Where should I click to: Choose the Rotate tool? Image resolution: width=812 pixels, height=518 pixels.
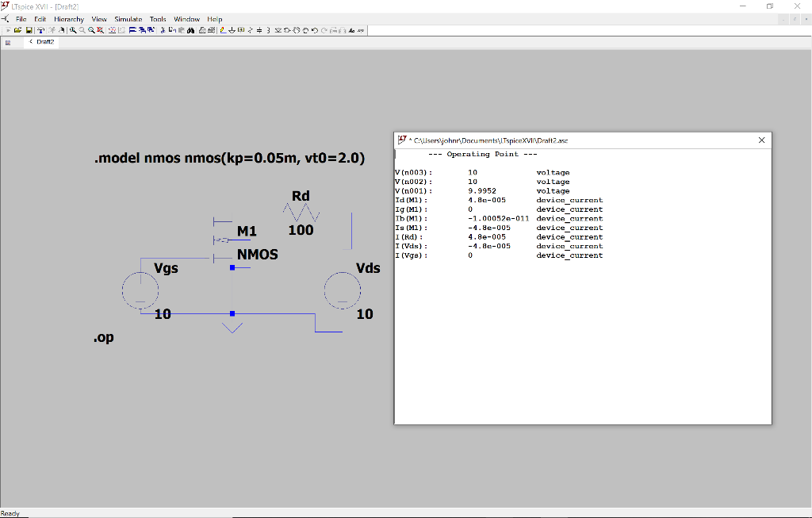334,31
